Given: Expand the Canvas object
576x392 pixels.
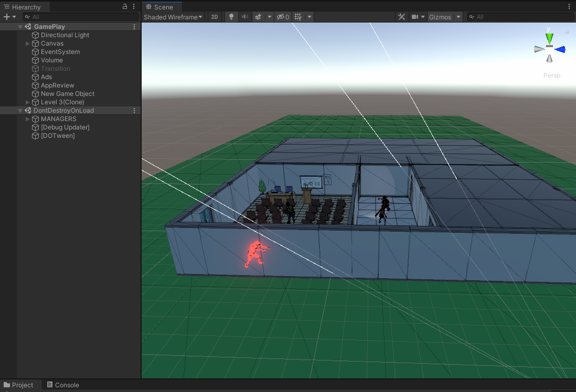Looking at the screenshot, I should (x=28, y=43).
